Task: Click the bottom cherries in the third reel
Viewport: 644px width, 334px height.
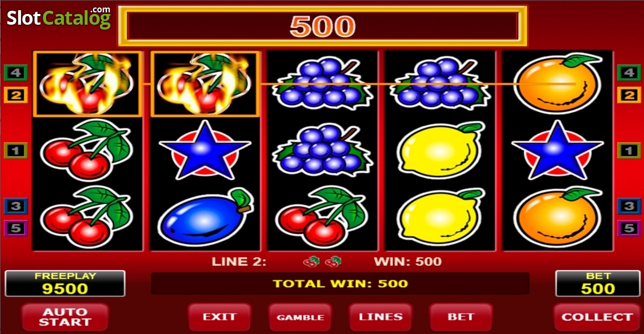Action: 322,216
